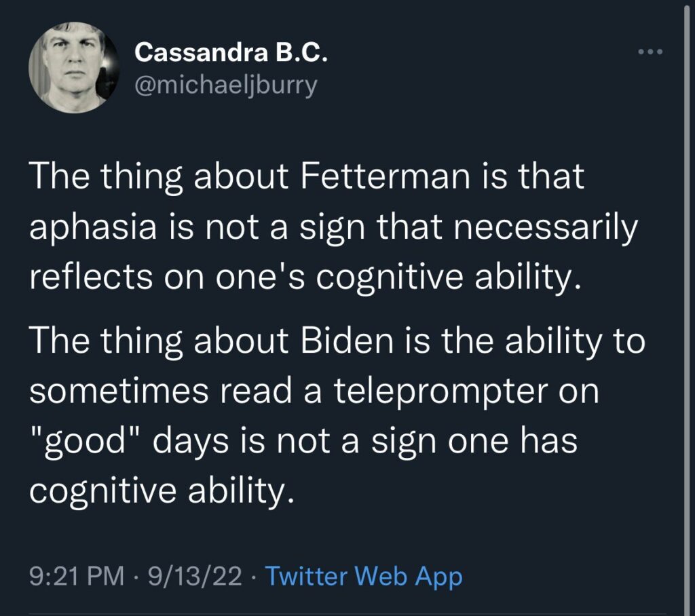Open the three-dot more options menu

click(x=650, y=52)
